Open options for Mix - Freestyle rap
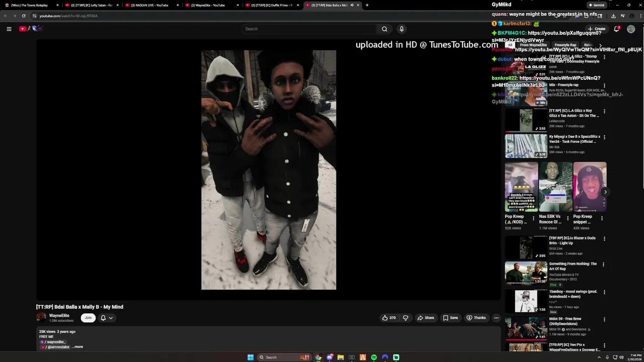644x362 pixels. [604, 85]
